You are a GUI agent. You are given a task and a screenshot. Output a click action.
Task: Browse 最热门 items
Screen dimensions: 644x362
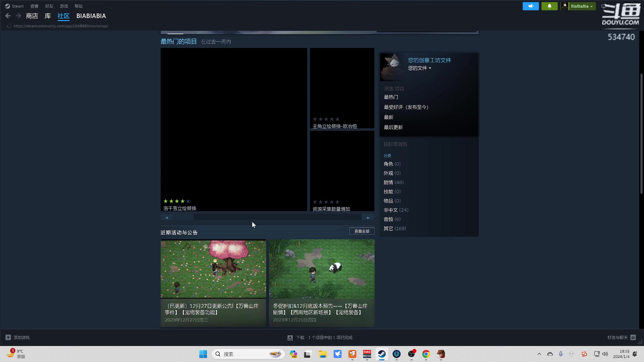point(391,97)
